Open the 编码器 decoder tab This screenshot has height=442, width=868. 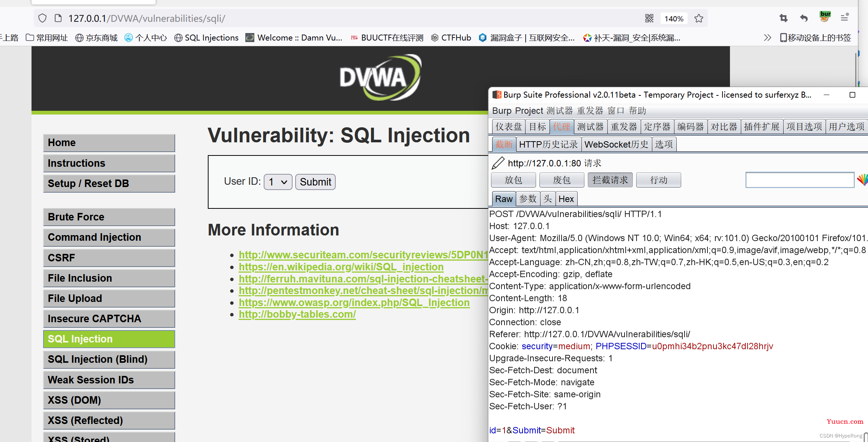691,127
